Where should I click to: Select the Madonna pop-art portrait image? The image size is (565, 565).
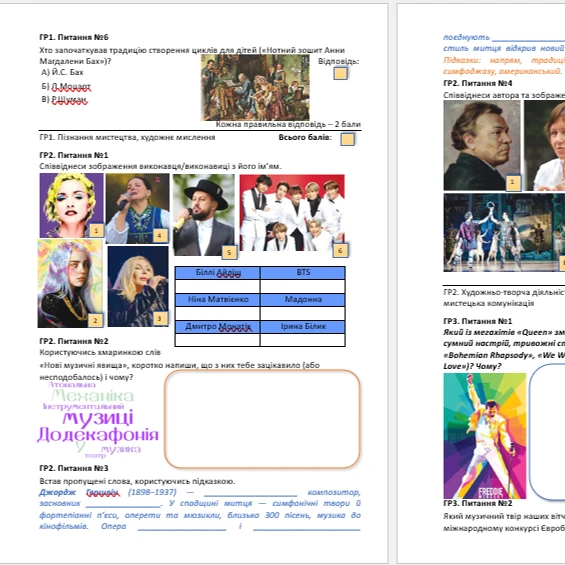(71, 205)
